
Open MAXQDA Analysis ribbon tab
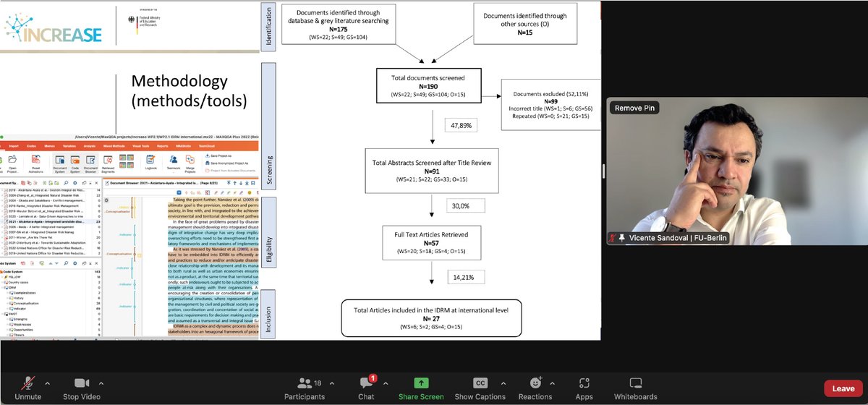click(90, 146)
